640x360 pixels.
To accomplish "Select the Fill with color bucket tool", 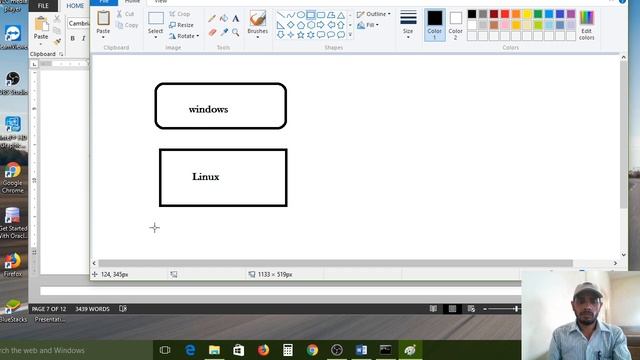I will (224, 18).
